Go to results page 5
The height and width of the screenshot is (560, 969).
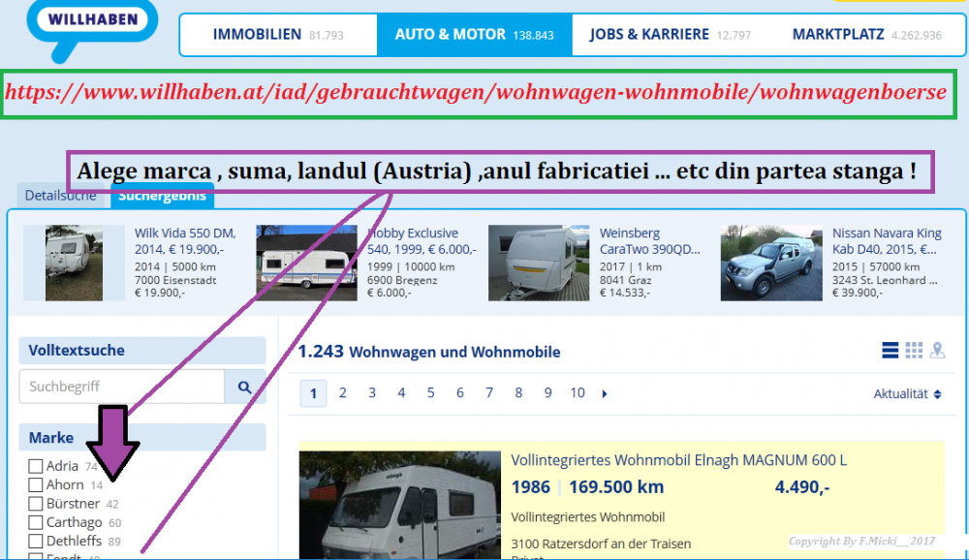(x=430, y=393)
